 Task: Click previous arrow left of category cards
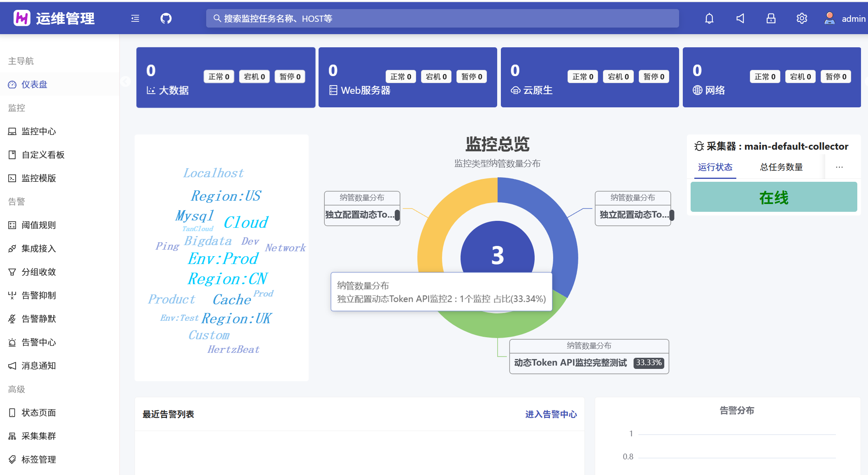pyautogui.click(x=126, y=81)
